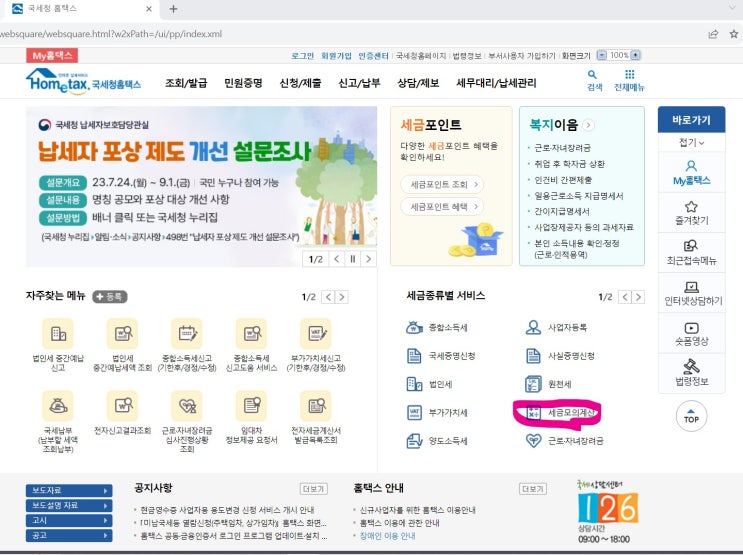Viewport: 743px width, 555px height.
Task: Open the 민원증명 menu
Action: click(x=243, y=83)
